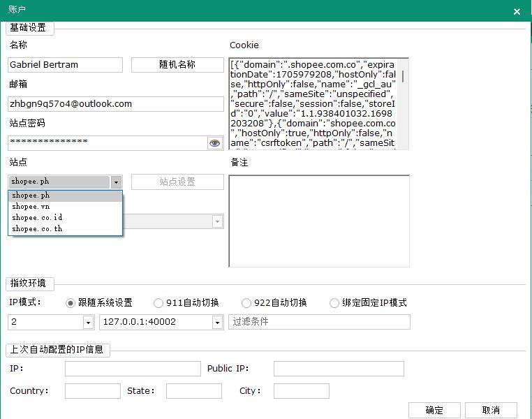532x419 pixels.
Task: Click the name field with Gabriel Bertram
Action: pos(65,65)
